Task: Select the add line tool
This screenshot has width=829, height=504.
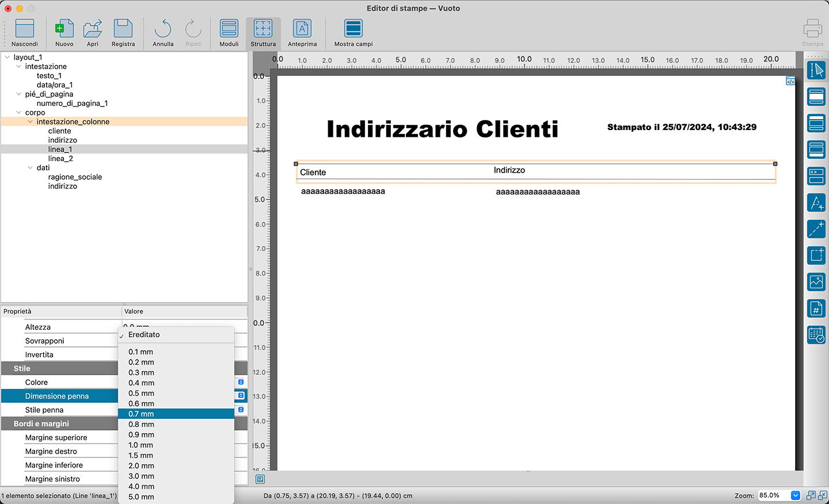Action: coord(816,229)
